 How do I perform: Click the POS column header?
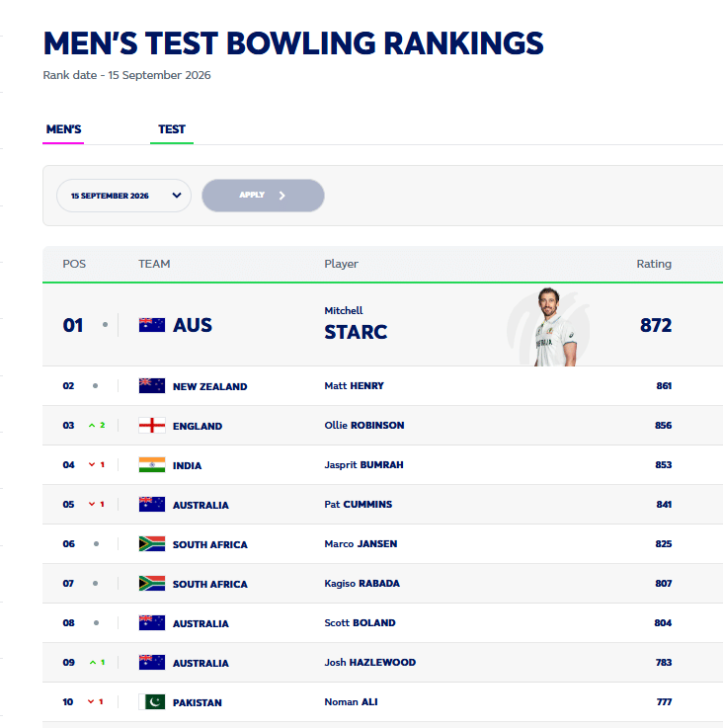(x=74, y=264)
